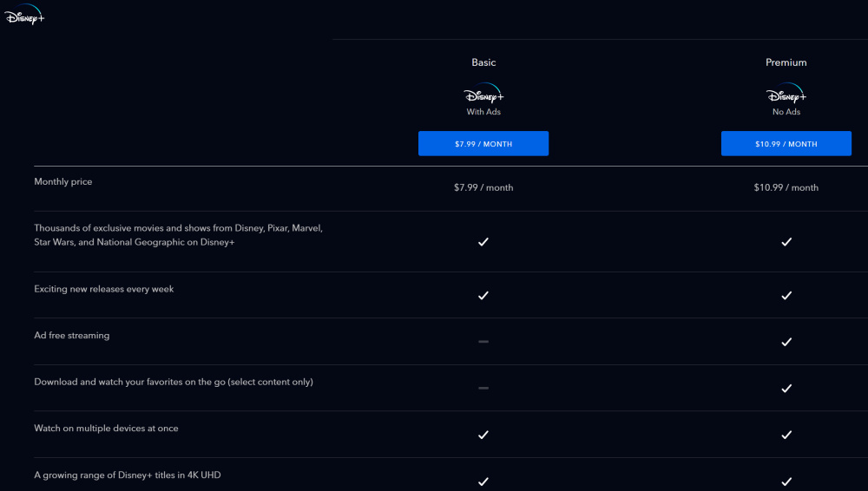Screen dimensions: 868x491
Task: Choose the $7.99 / MONTH Basic plan button
Action: (x=483, y=144)
